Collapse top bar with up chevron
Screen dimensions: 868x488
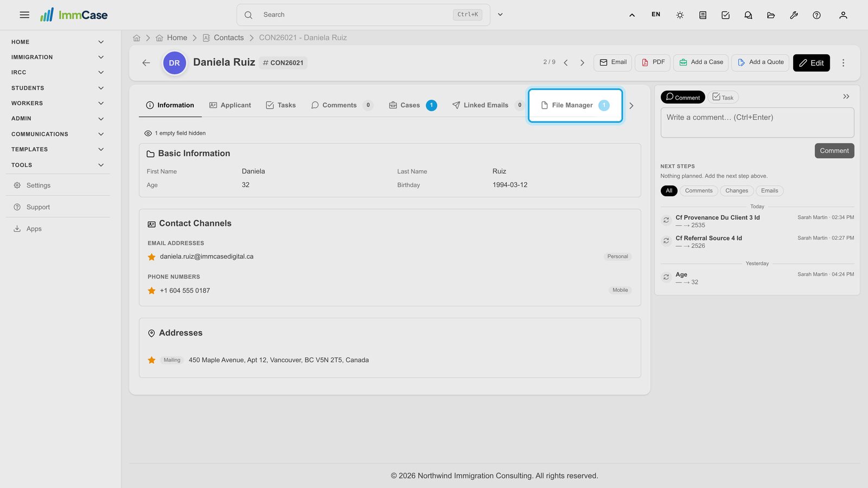(x=632, y=15)
